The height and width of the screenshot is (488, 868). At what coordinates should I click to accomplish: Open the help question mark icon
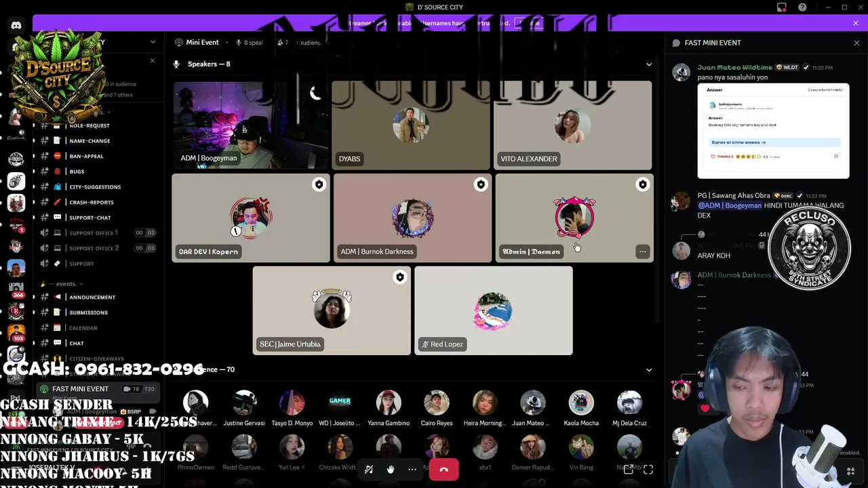[x=802, y=7]
